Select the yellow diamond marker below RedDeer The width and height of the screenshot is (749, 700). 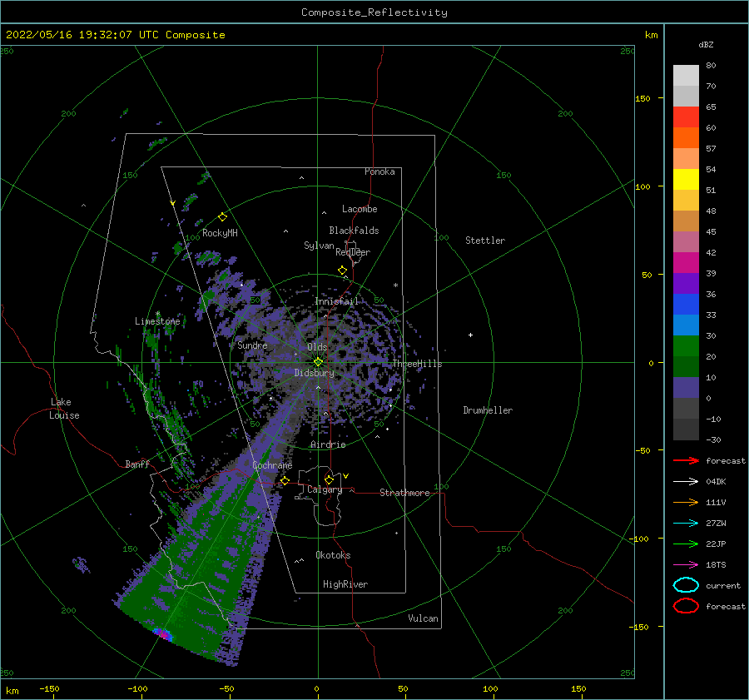pos(343,271)
